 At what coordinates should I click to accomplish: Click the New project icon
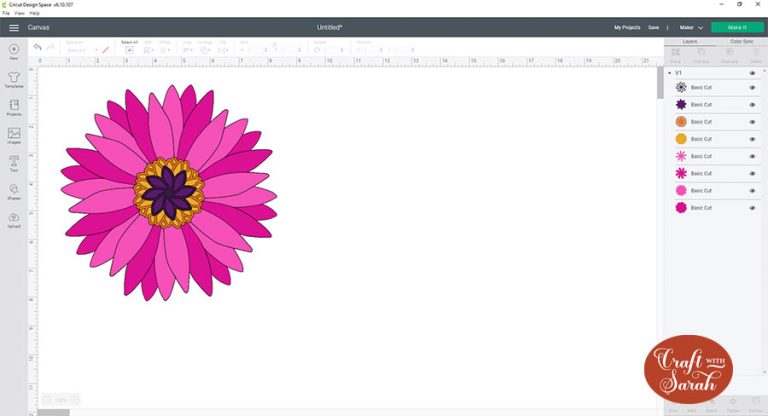[14, 50]
